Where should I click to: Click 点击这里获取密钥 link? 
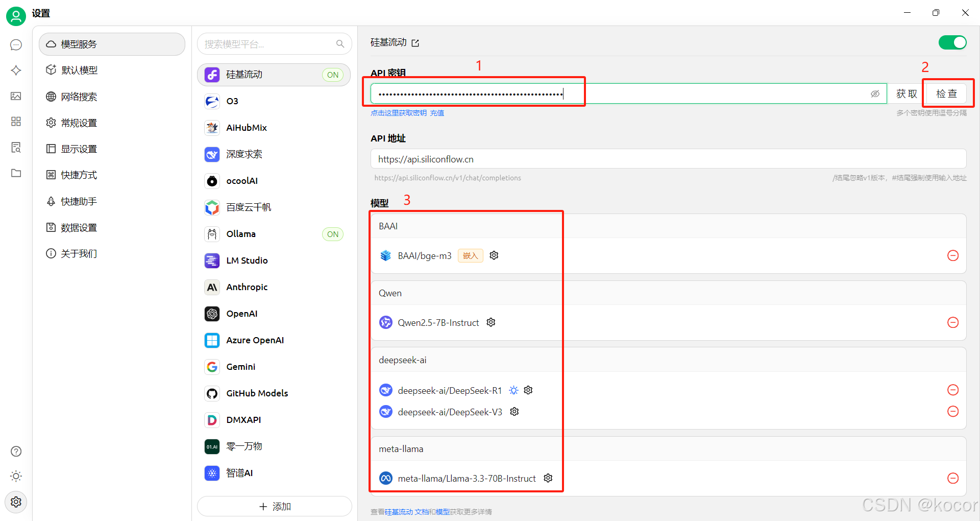[399, 113]
